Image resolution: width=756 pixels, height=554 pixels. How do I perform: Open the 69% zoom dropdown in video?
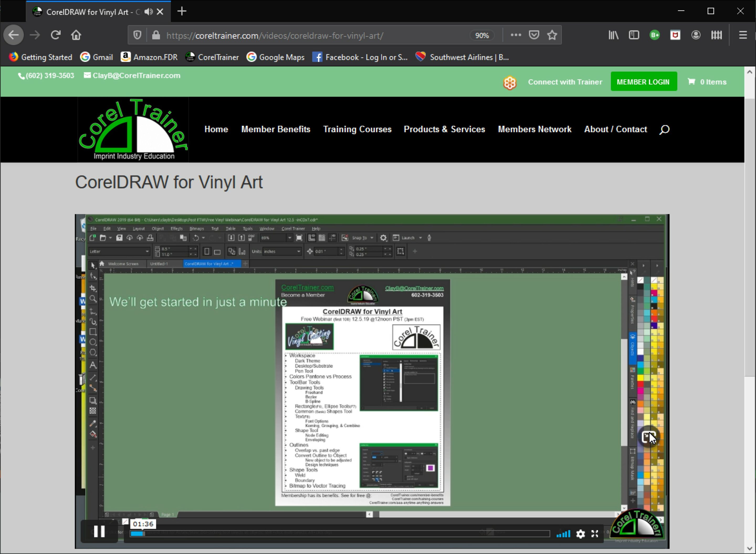(290, 238)
